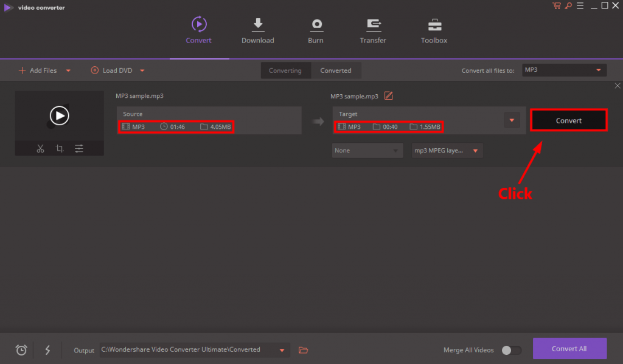
Task: Open the Burn tab
Action: pos(316,30)
